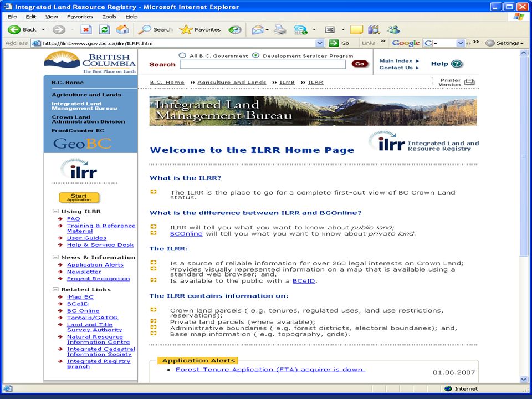Screen dimensions: 532x399
Task: Click the British Columbia logo
Action: pos(90,62)
